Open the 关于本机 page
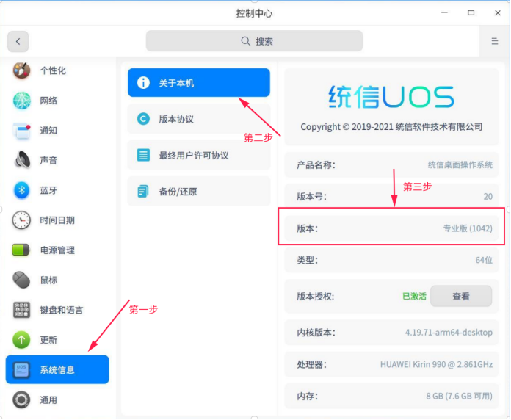Screen dimensions: 511x420 199,83
